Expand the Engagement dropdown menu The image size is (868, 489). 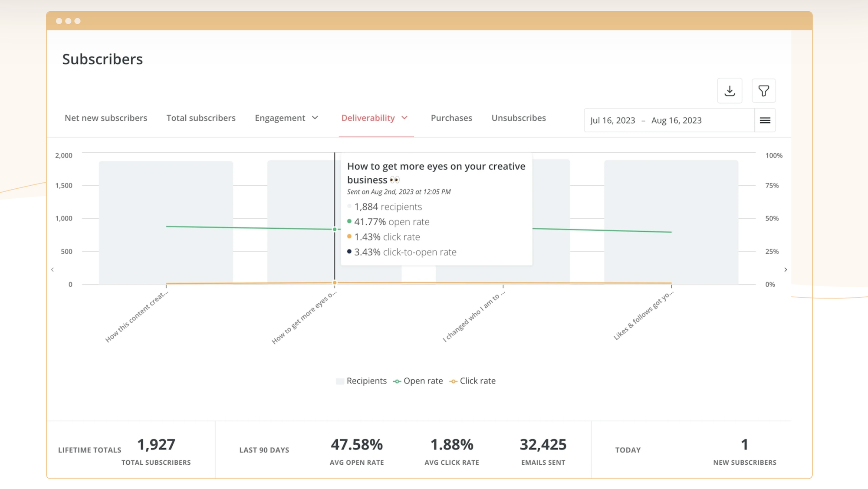tap(287, 118)
